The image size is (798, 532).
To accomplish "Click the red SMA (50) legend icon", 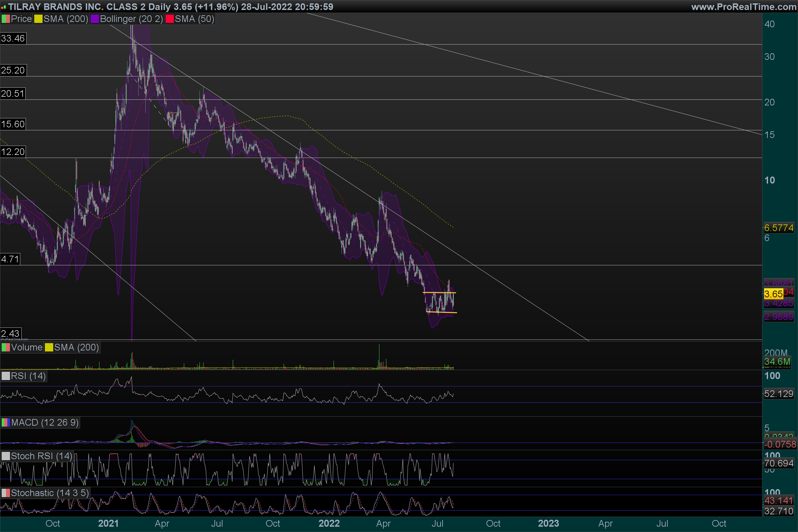I will tap(169, 19).
